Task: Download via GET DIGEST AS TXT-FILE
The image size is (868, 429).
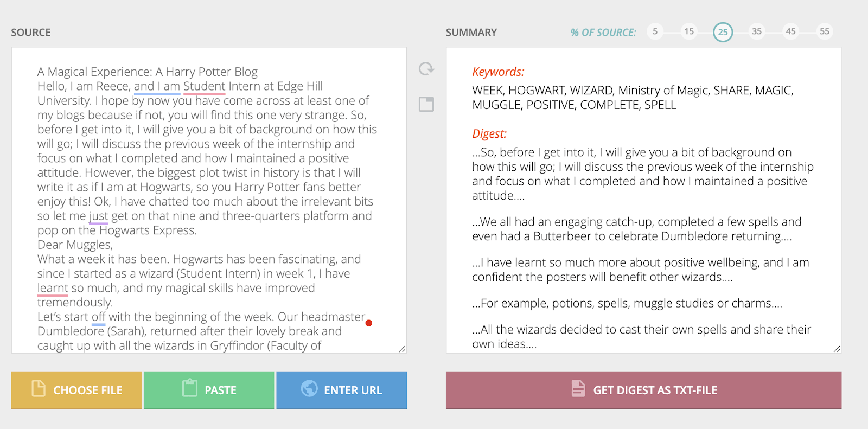Action: coord(643,390)
